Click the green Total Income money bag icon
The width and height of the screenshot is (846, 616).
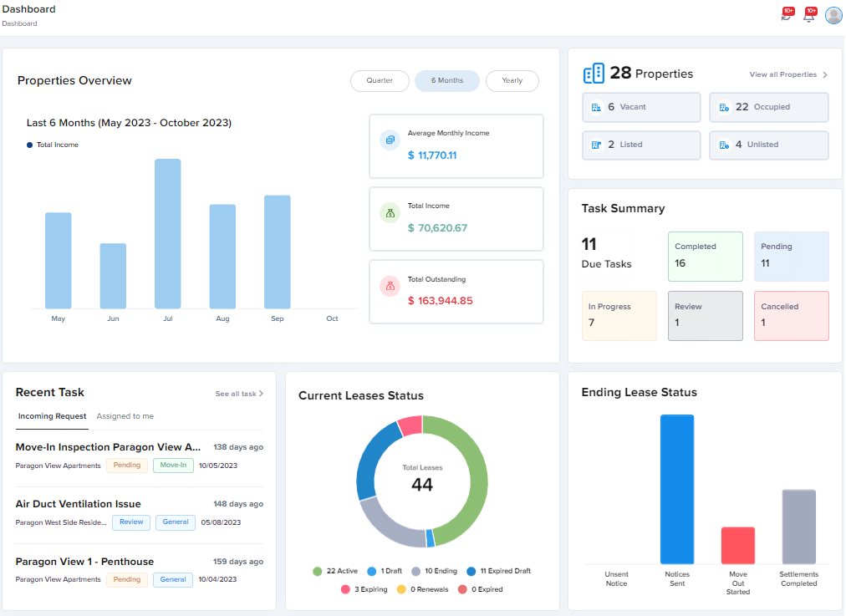[390, 213]
